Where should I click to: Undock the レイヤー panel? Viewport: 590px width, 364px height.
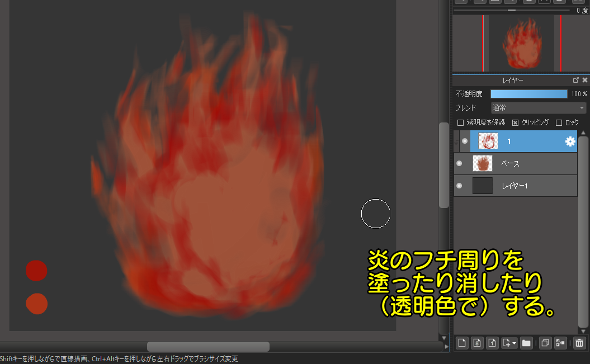click(576, 81)
